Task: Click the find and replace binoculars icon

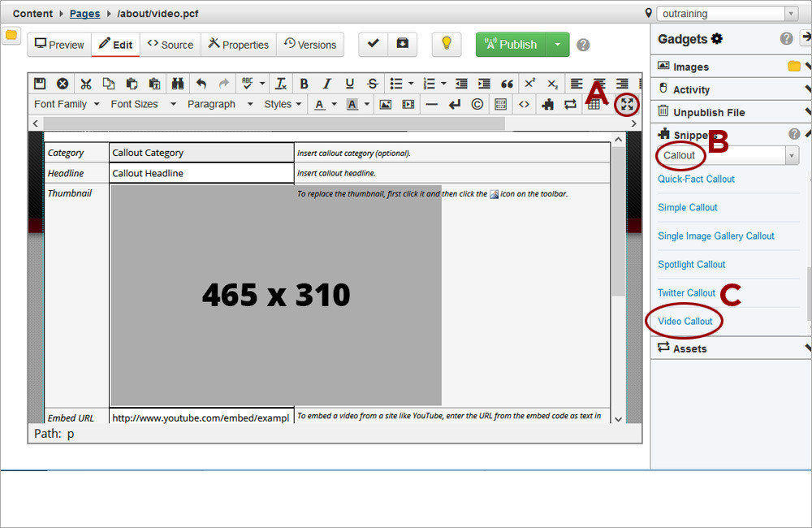Action: click(x=177, y=84)
